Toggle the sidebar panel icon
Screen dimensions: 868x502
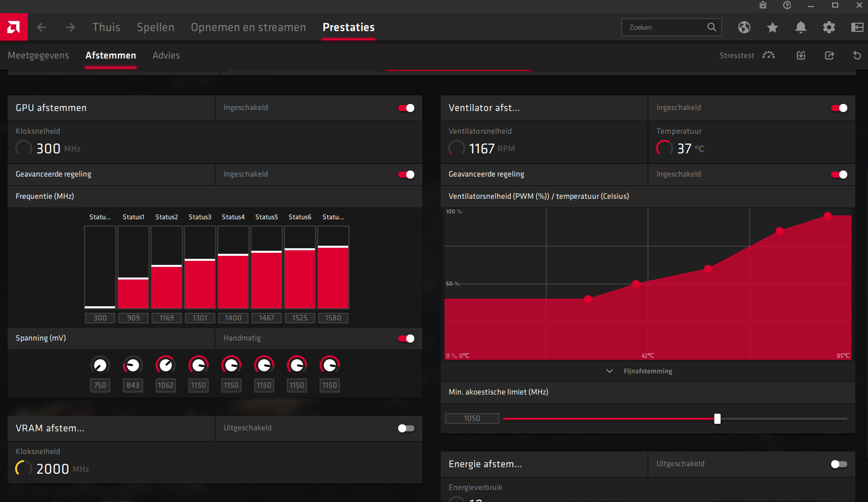[x=857, y=27]
